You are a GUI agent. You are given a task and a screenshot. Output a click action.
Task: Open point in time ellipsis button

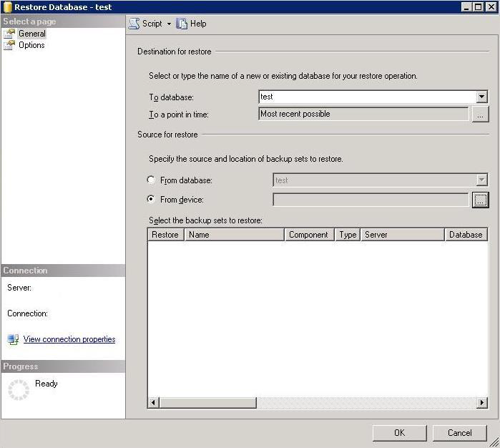pyautogui.click(x=480, y=114)
